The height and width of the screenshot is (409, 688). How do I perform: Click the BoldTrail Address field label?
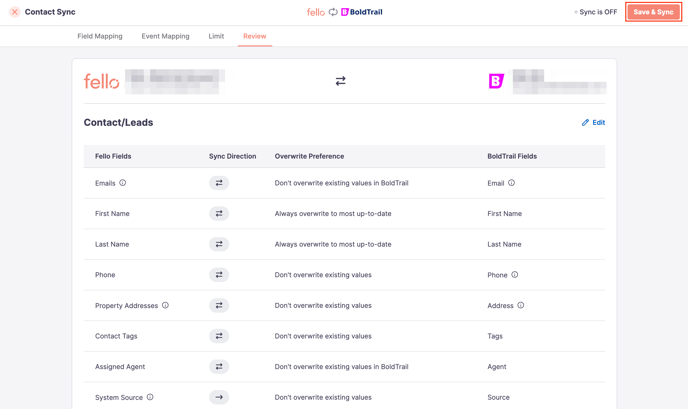point(500,305)
